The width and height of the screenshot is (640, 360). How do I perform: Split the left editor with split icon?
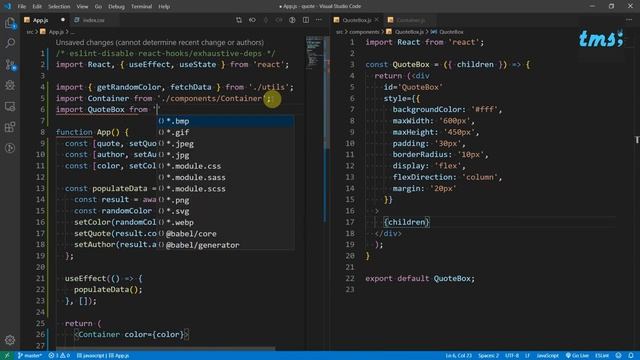306,20
